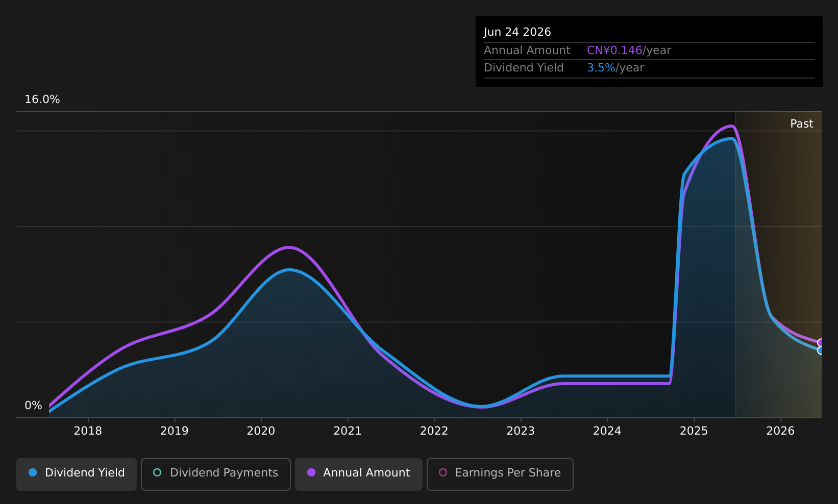Click the 0% y-axis label

click(33, 406)
